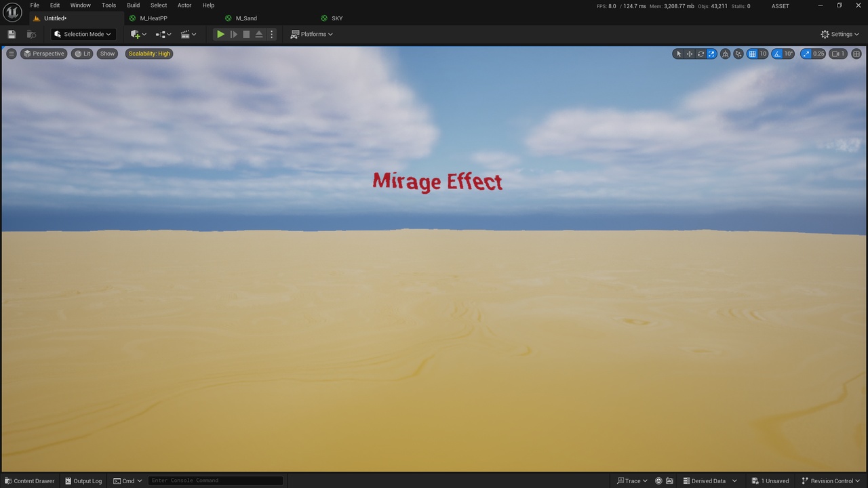The image size is (868, 488).
Task: Switch to the M_HeatPP tab
Action: pyautogui.click(x=153, y=18)
